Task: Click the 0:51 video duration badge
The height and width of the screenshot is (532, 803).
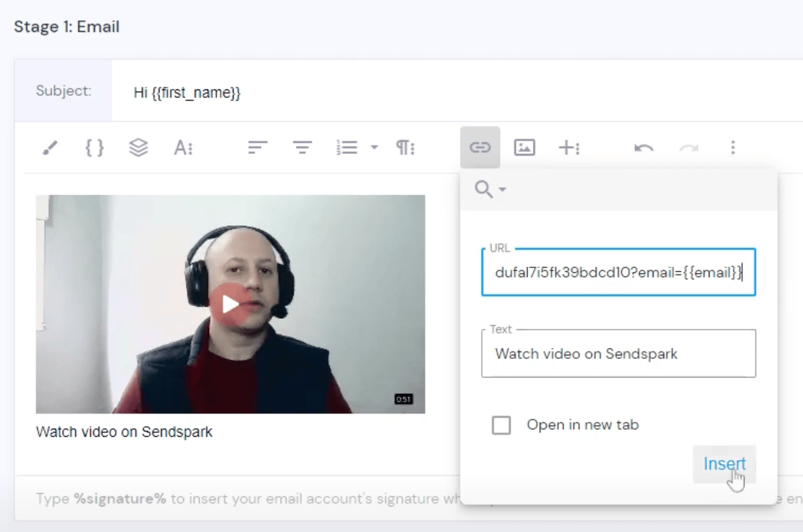Action: (403, 399)
